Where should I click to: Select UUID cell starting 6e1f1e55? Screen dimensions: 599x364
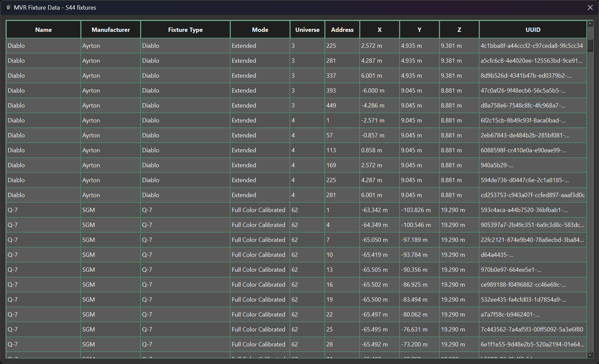pos(533,344)
